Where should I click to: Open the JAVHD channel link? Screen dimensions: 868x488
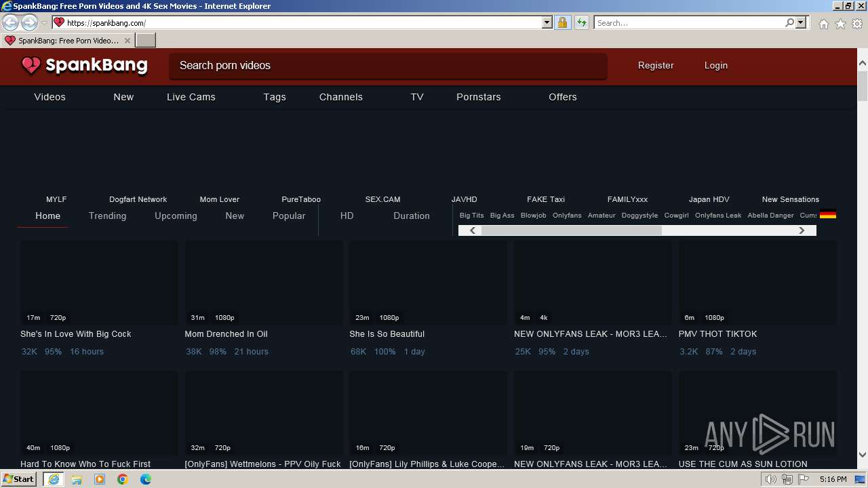point(465,199)
